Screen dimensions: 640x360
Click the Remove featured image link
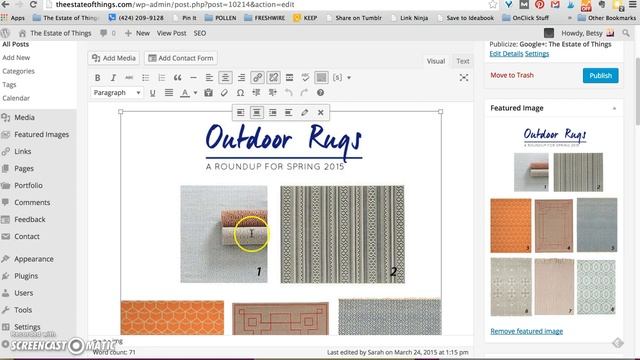pyautogui.click(x=527, y=331)
